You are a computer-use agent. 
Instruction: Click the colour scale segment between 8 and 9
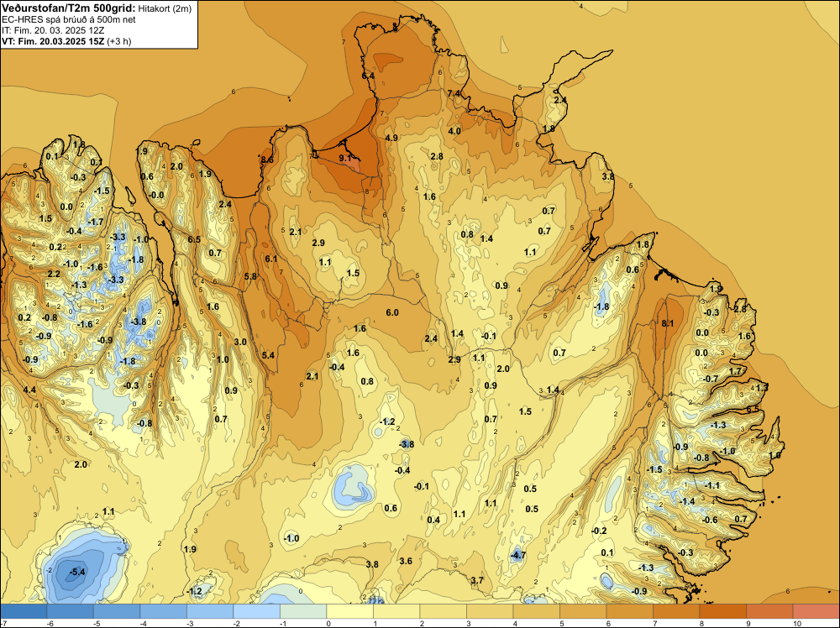[x=723, y=611]
